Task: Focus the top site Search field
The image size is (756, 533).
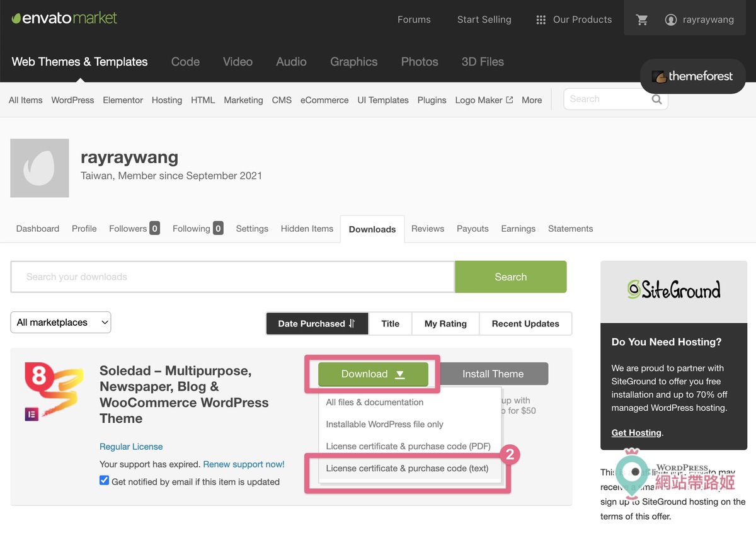Action: pos(608,100)
